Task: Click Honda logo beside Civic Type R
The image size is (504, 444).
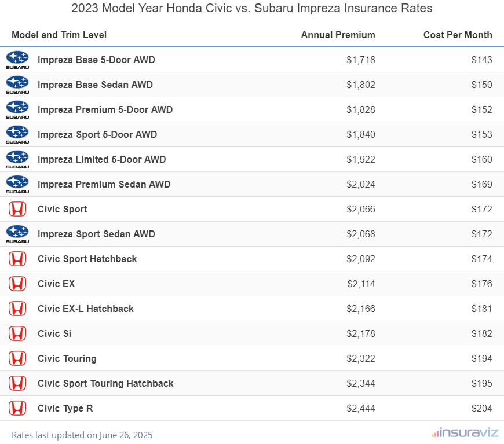Action: (17, 408)
